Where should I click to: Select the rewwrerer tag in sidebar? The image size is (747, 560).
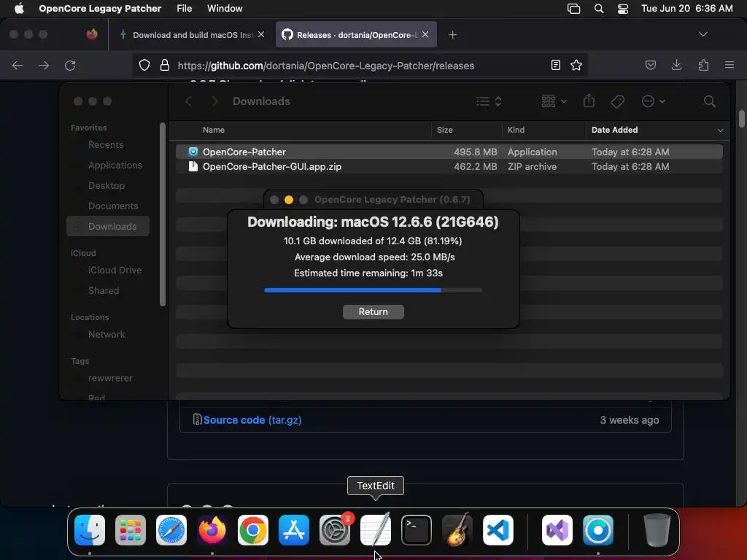pyautogui.click(x=110, y=378)
